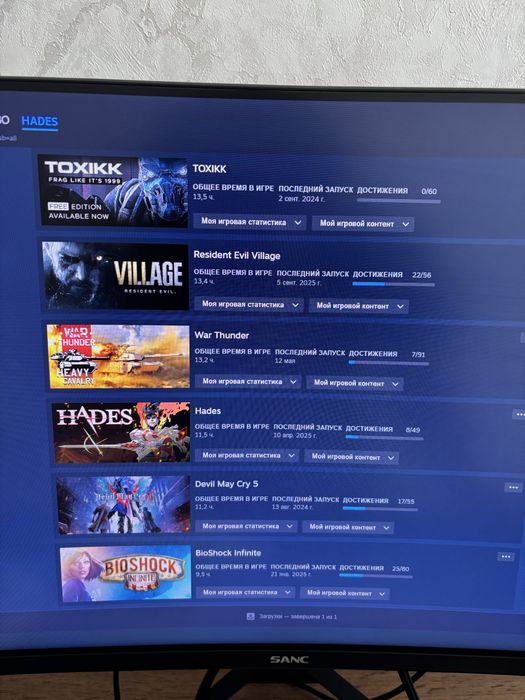Open the Devil May Cry 5 title

[x=226, y=484]
